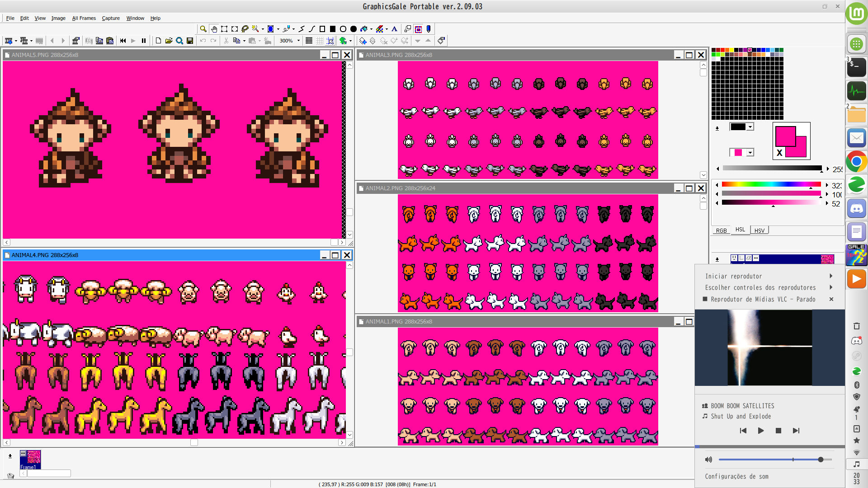Expand Escolher controles dos reprodutores submenu
The image size is (868, 488).
pyautogui.click(x=831, y=287)
